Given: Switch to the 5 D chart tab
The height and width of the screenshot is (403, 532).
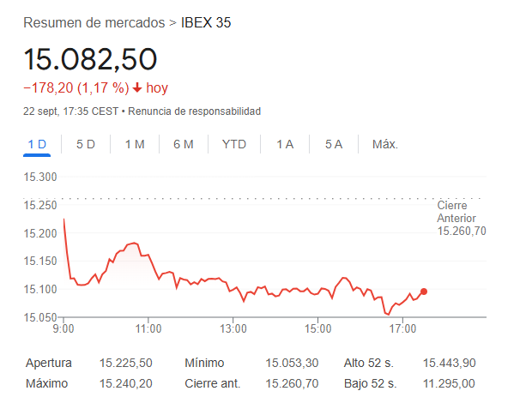Looking at the screenshot, I should pyautogui.click(x=86, y=144).
